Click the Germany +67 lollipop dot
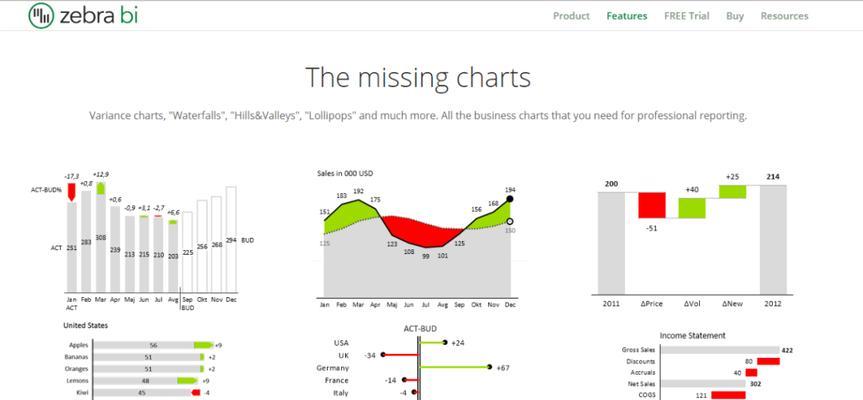This screenshot has height=400, width=863. coord(489,367)
